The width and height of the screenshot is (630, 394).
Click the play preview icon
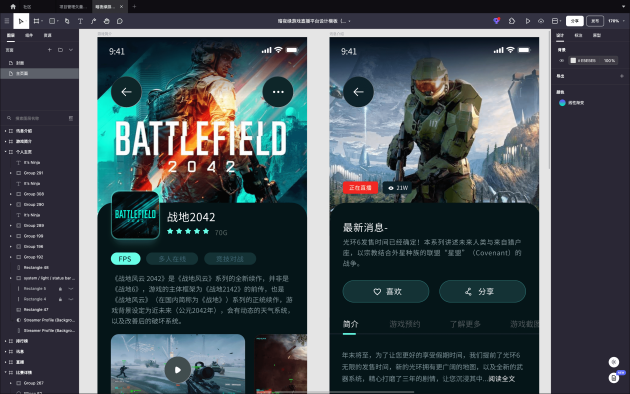click(528, 21)
